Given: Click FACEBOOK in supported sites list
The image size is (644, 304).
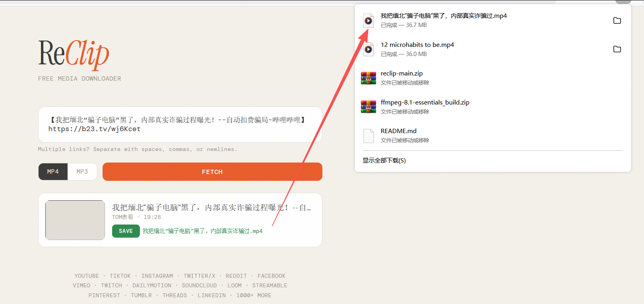Looking at the screenshot, I should tap(272, 276).
